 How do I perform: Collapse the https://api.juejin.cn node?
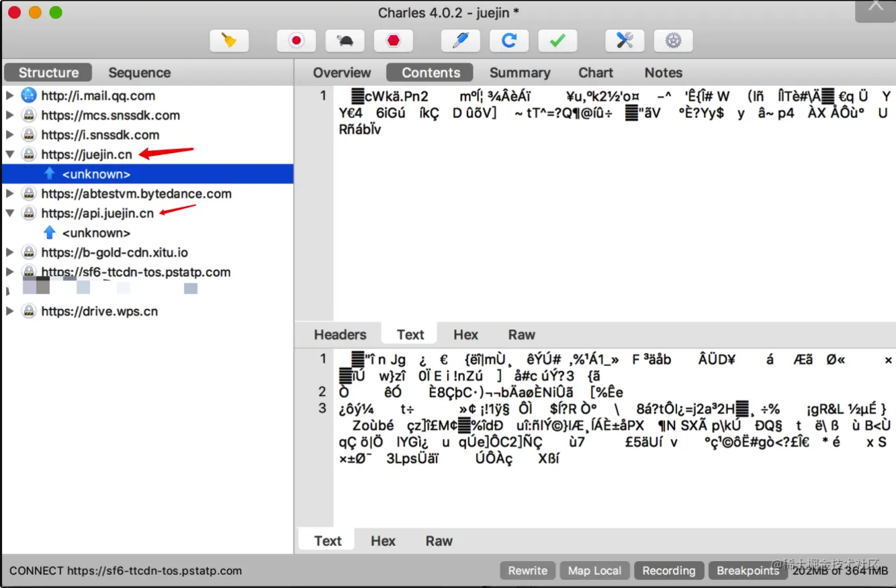[9, 213]
